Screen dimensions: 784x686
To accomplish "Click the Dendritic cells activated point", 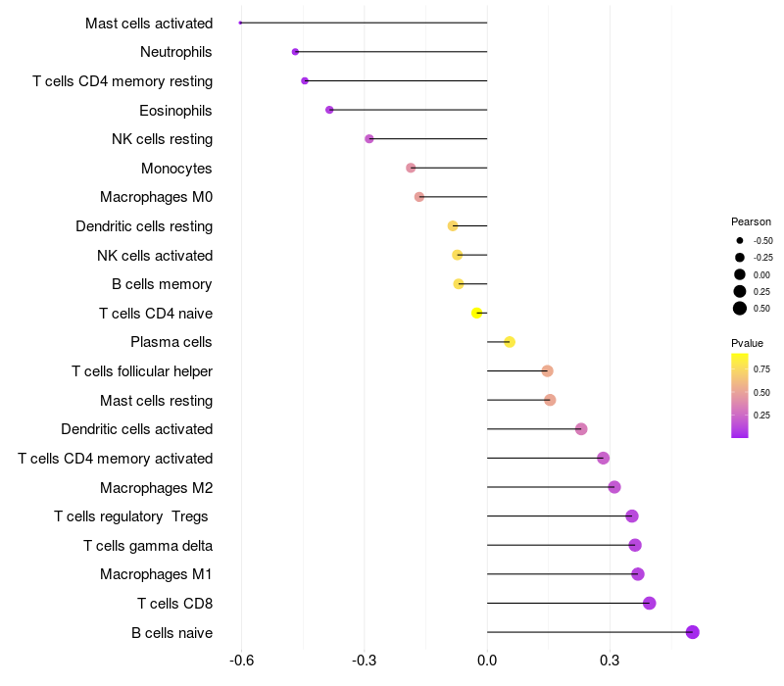I will click(x=581, y=429).
